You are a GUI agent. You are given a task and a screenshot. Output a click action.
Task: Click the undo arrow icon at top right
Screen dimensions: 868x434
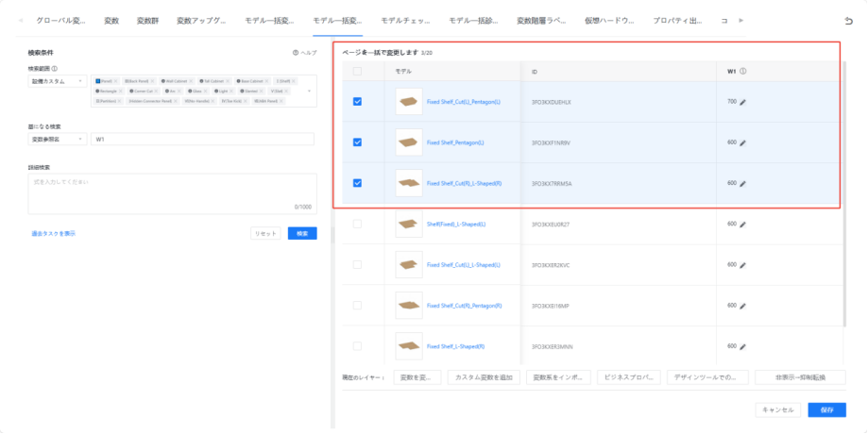click(x=848, y=21)
